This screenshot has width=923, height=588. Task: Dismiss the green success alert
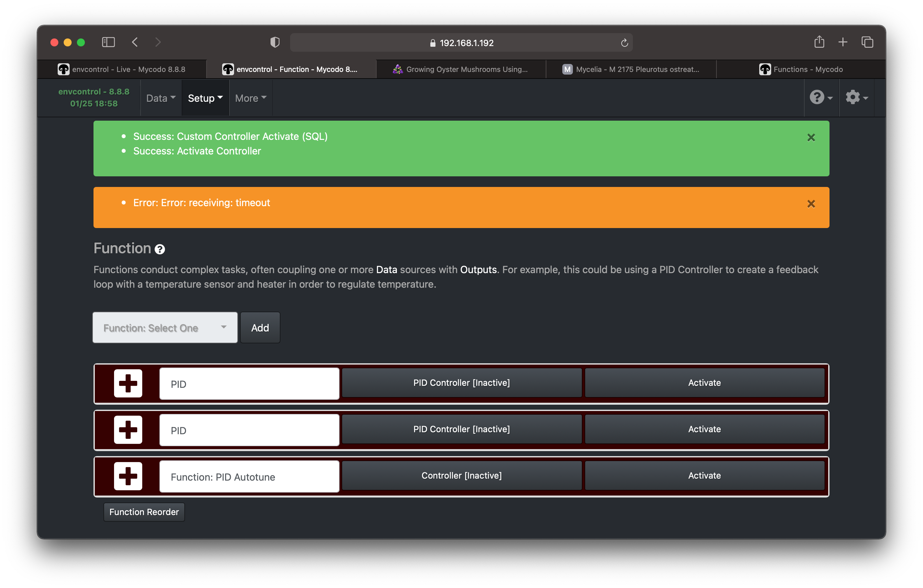point(811,138)
